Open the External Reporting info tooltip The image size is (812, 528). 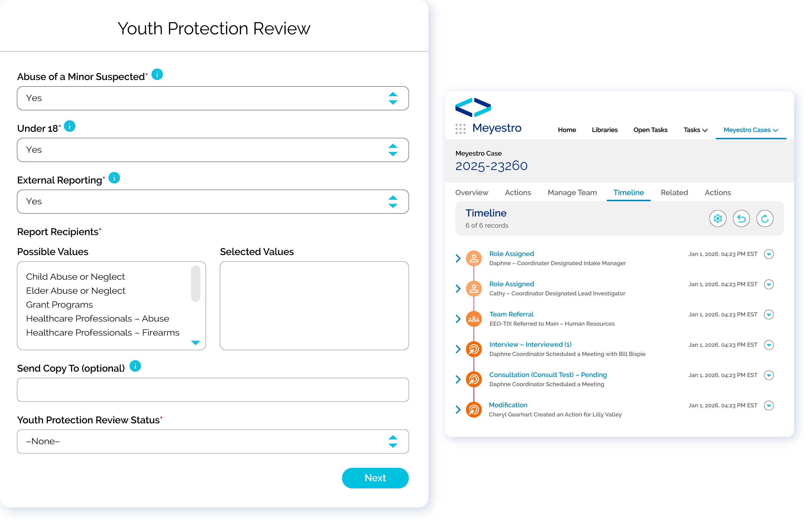[114, 178]
